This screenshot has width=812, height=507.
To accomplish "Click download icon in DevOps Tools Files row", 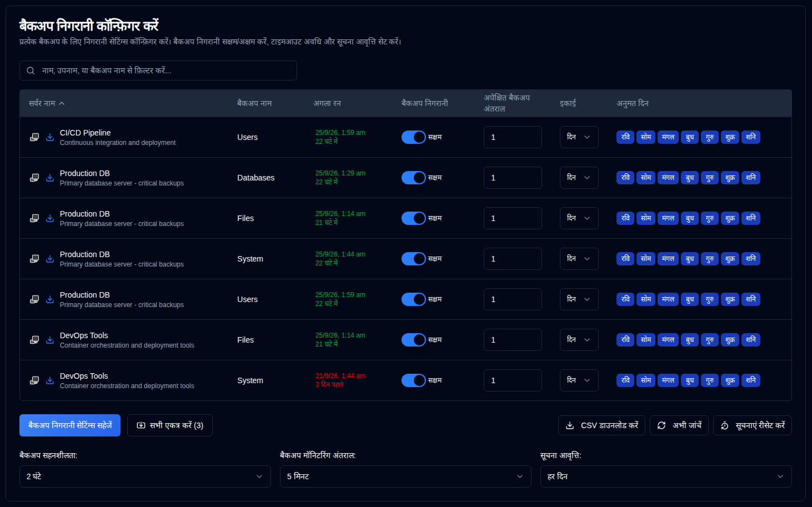I will pos(50,340).
